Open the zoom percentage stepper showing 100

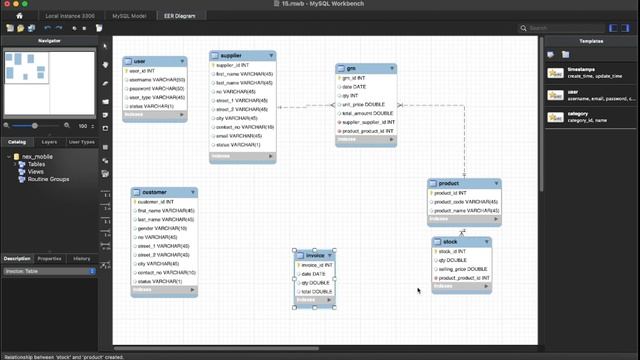pos(93,126)
